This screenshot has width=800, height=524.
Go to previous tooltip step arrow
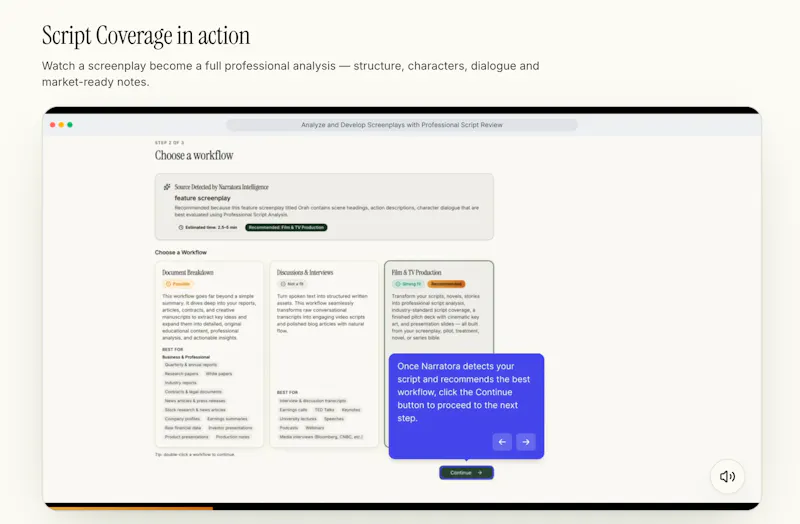[x=502, y=442]
